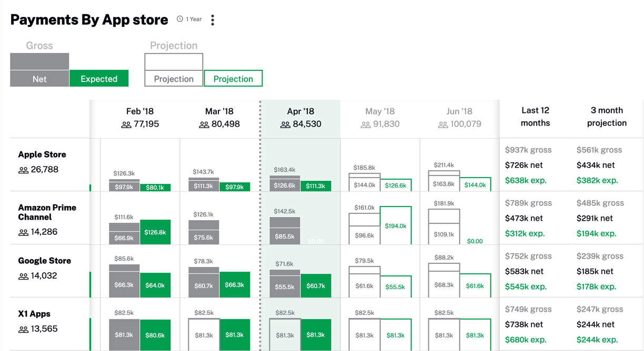This screenshot has height=351, width=644.
Task: Toggle the green-outlined Projection legend box
Action: 233,79
